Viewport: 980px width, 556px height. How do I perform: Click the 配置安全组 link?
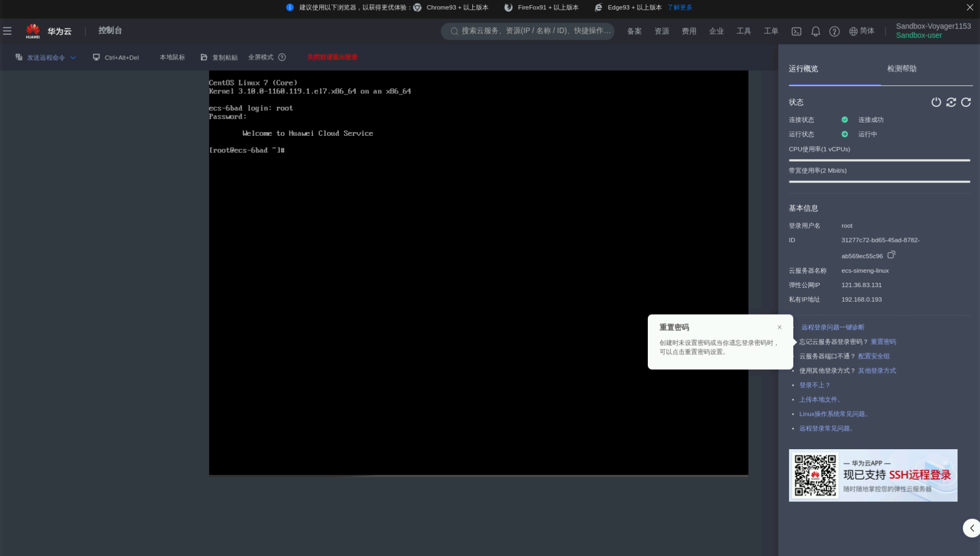click(873, 356)
